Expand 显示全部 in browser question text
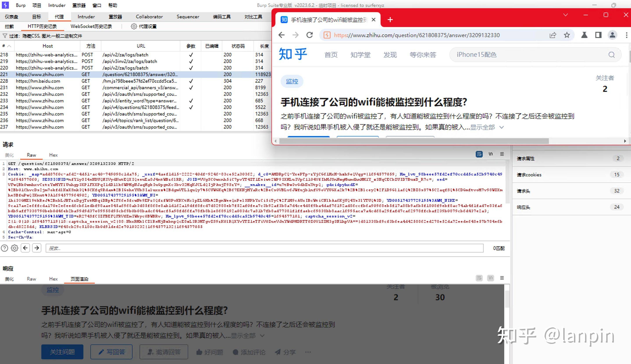 (487, 127)
